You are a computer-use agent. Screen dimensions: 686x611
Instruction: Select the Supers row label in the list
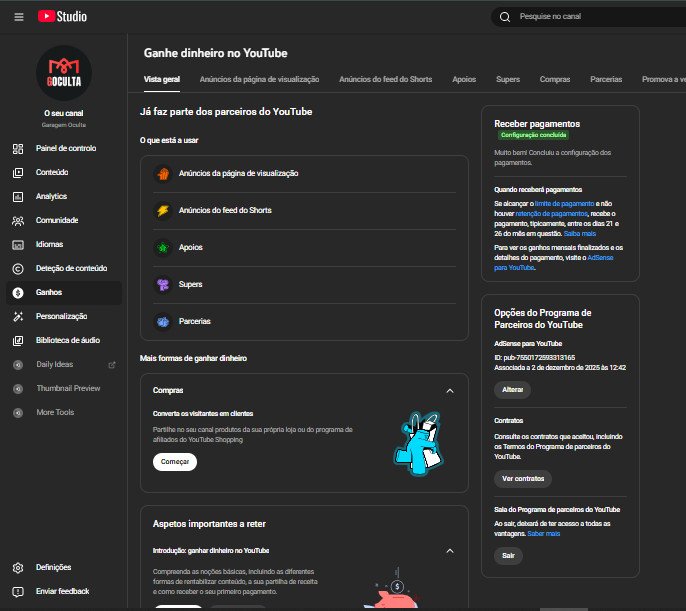click(x=191, y=285)
